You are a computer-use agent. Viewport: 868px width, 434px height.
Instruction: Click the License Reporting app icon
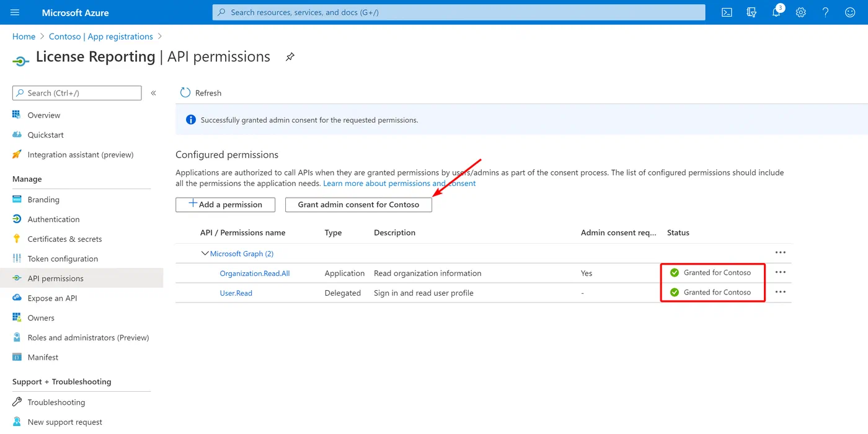[x=20, y=61]
